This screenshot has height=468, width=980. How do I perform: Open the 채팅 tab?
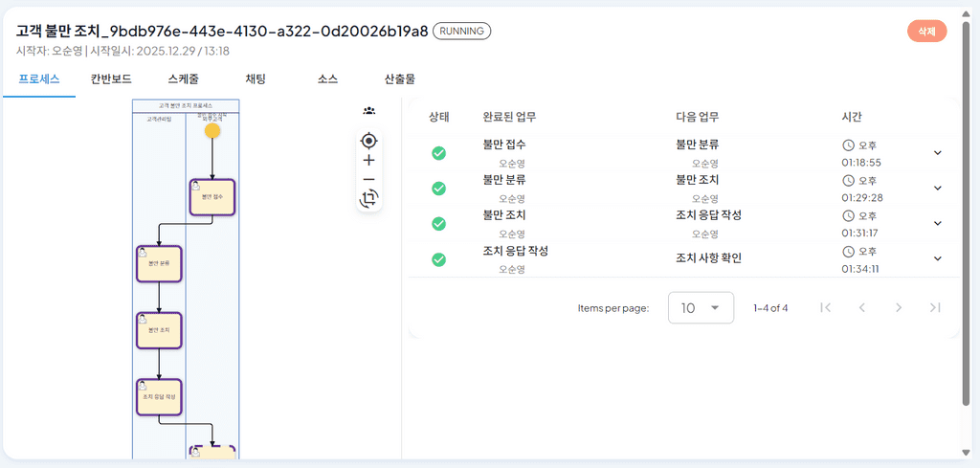[x=255, y=79]
